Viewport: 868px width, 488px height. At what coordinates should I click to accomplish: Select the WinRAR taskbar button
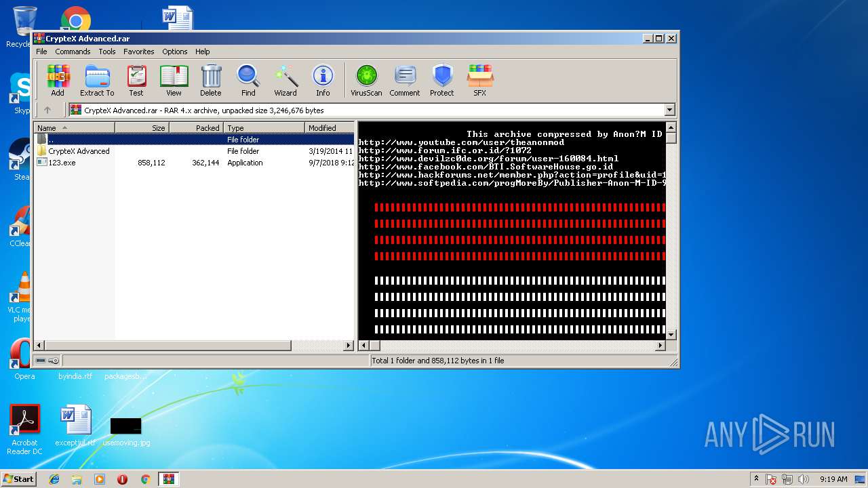[168, 479]
